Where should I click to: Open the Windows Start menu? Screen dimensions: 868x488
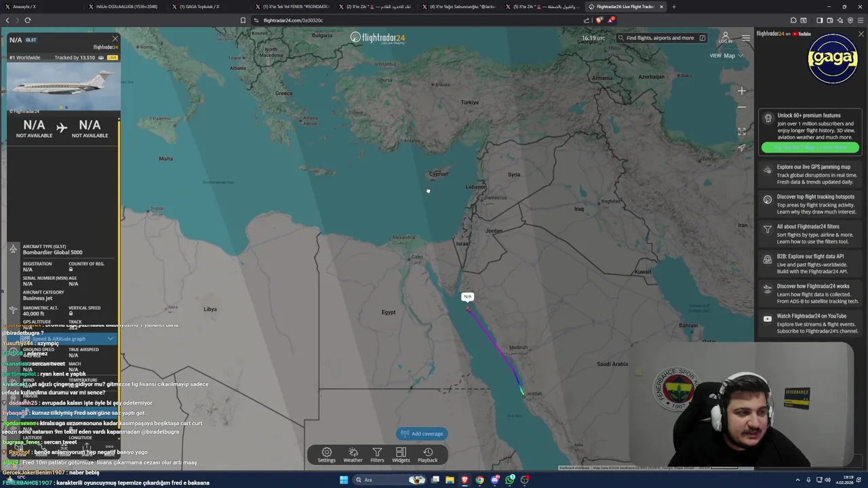344,480
